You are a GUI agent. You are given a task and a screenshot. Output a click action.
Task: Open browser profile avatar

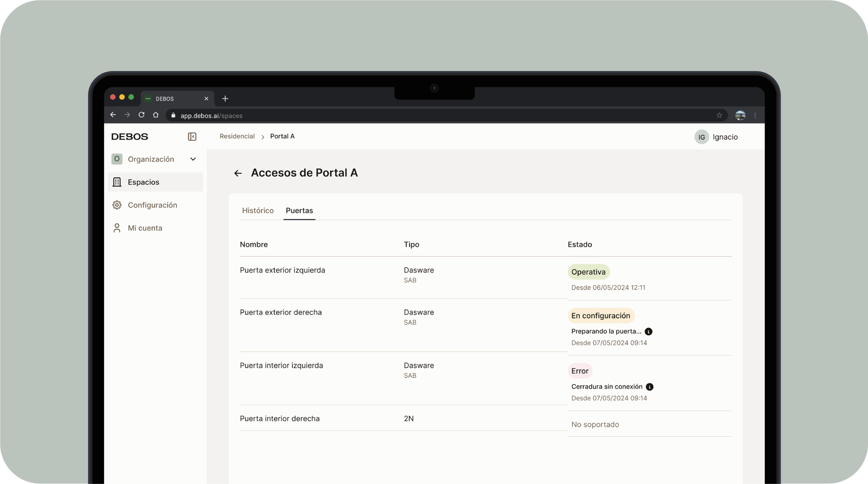coord(740,115)
